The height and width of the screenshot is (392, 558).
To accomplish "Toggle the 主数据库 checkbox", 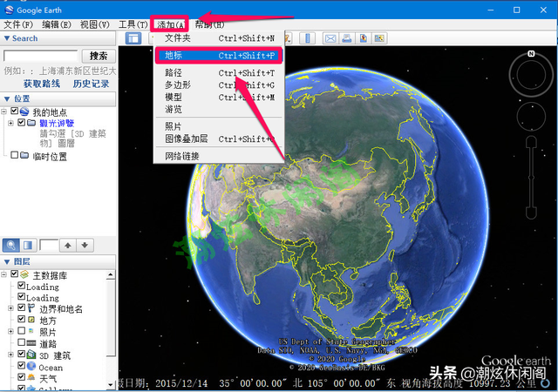I will pyautogui.click(x=14, y=274).
